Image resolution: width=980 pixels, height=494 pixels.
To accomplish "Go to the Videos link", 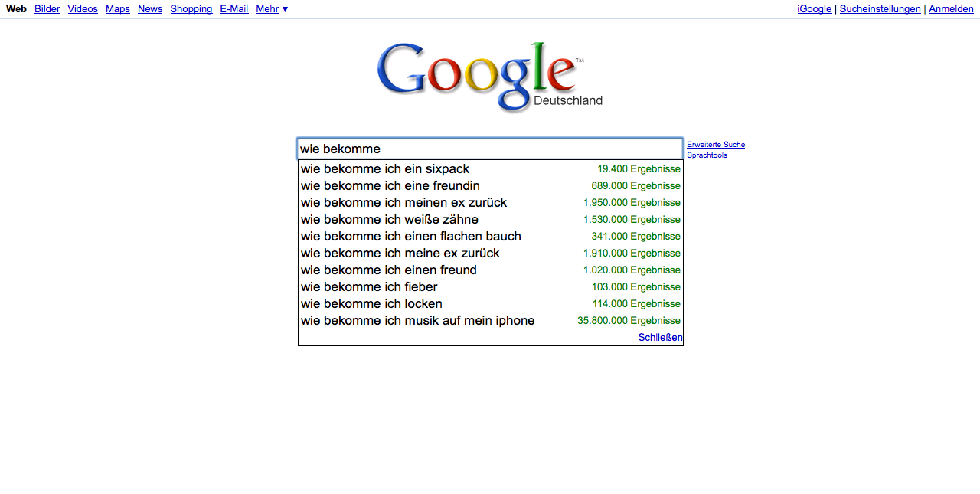I will (83, 9).
